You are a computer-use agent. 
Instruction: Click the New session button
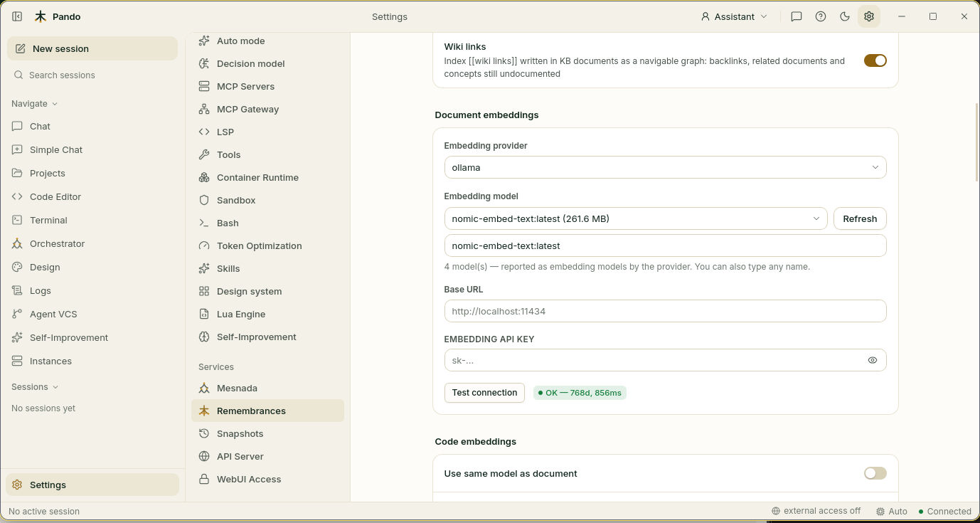tap(92, 48)
